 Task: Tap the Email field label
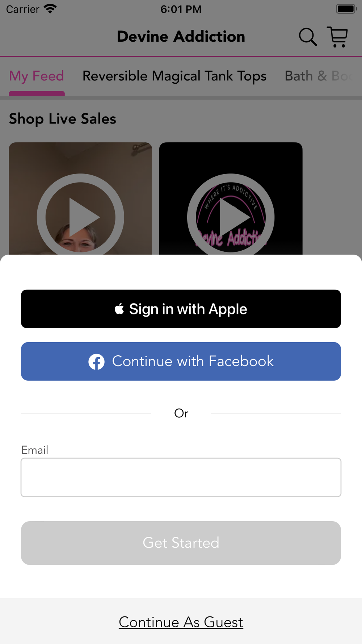click(x=35, y=450)
